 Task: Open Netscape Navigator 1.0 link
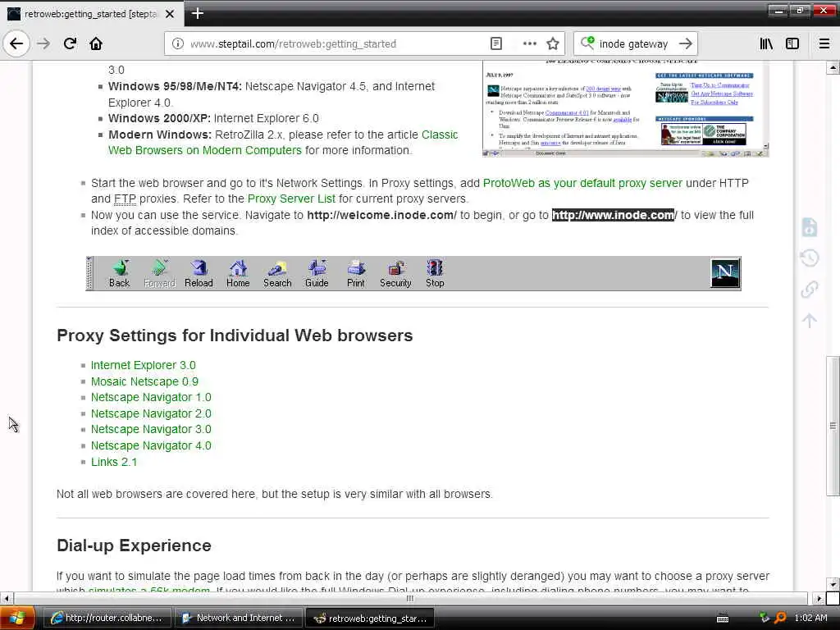point(151,398)
